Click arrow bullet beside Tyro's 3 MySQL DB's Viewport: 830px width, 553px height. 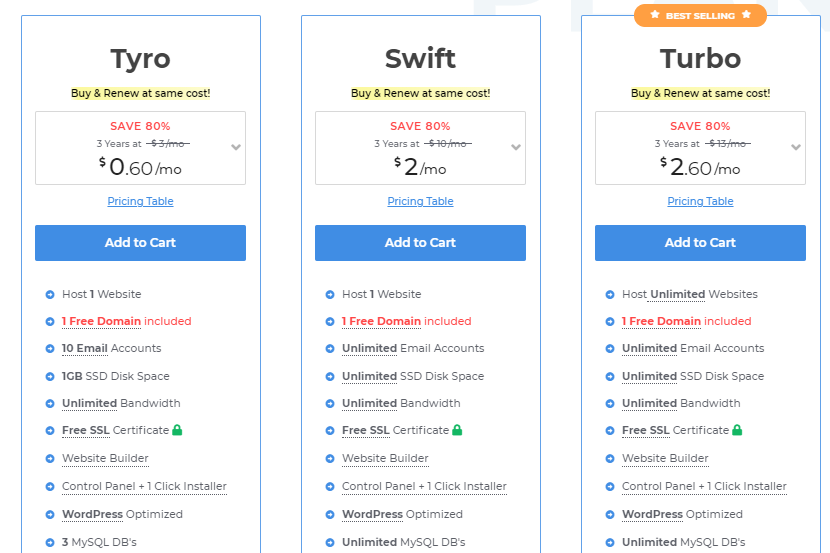pyautogui.click(x=50, y=543)
